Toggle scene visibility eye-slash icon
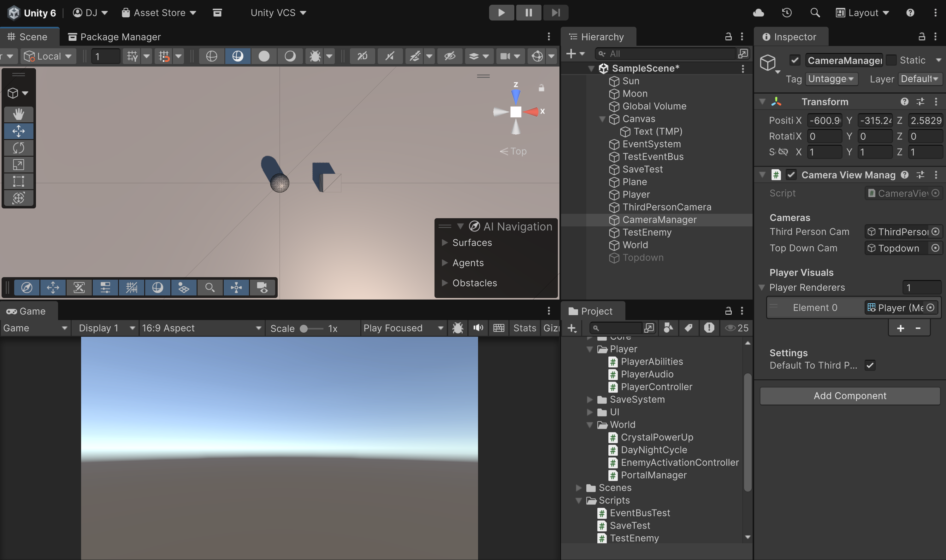The width and height of the screenshot is (946, 560). point(449,56)
